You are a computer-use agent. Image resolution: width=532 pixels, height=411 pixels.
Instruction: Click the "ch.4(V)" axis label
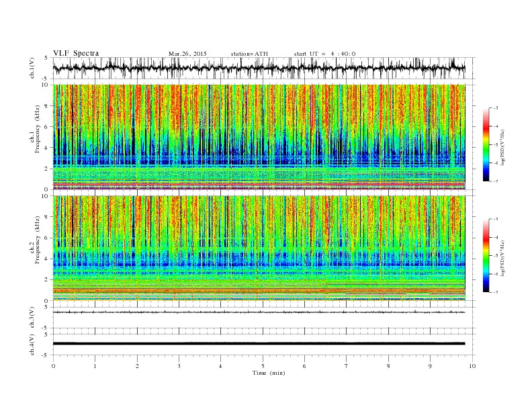point(32,345)
